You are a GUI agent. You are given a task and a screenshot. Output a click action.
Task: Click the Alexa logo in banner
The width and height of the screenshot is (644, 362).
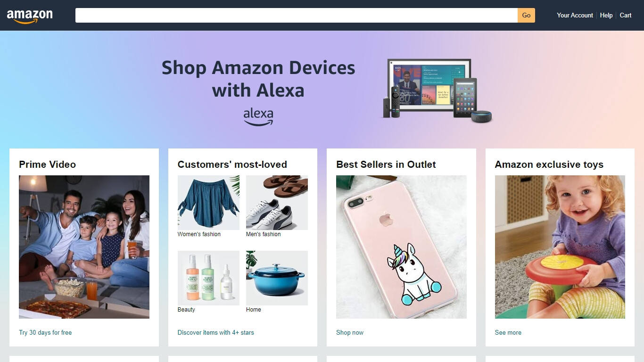point(258,117)
